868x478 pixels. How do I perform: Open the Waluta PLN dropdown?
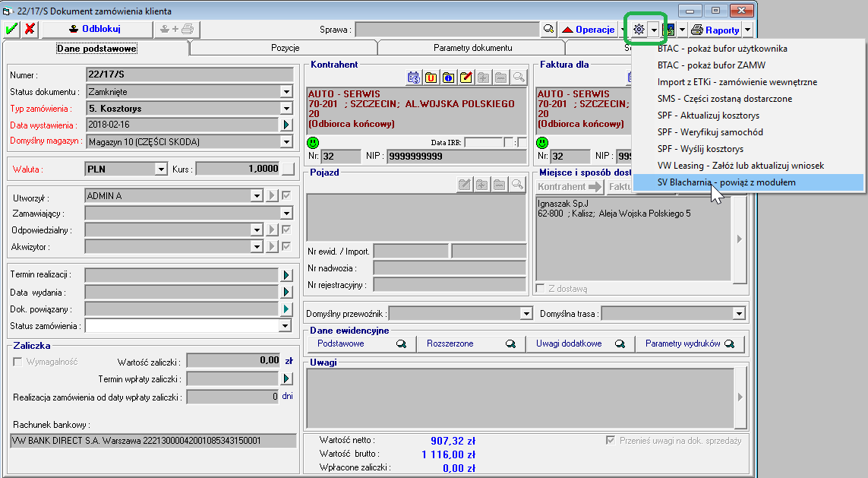click(x=160, y=169)
